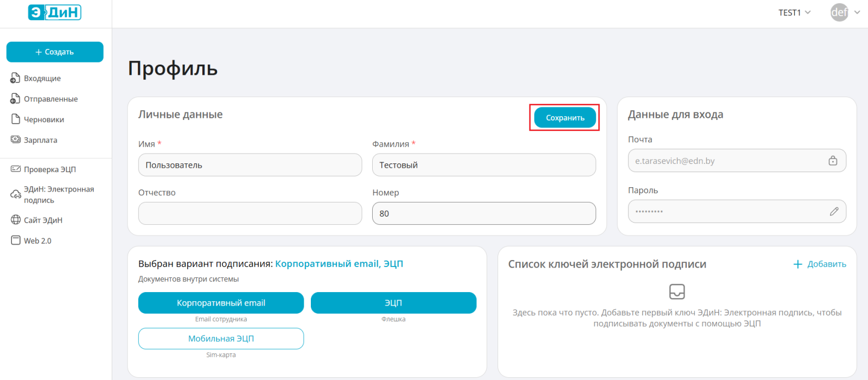Click the Черновики document icon
Image resolution: width=868 pixels, height=380 pixels.
pos(15,119)
